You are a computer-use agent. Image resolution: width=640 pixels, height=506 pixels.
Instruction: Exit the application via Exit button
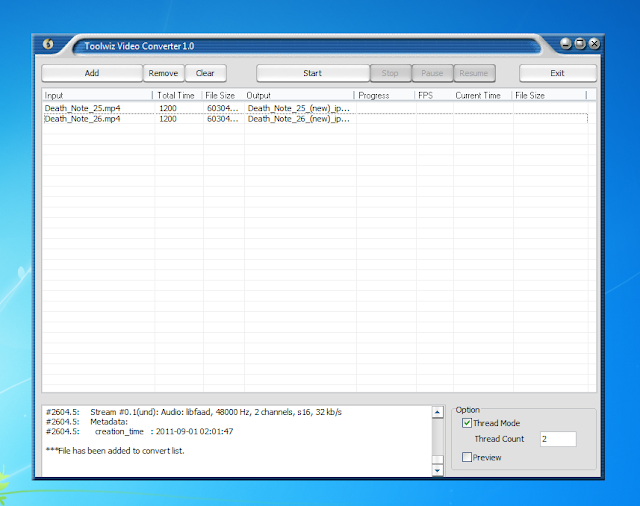pos(558,73)
